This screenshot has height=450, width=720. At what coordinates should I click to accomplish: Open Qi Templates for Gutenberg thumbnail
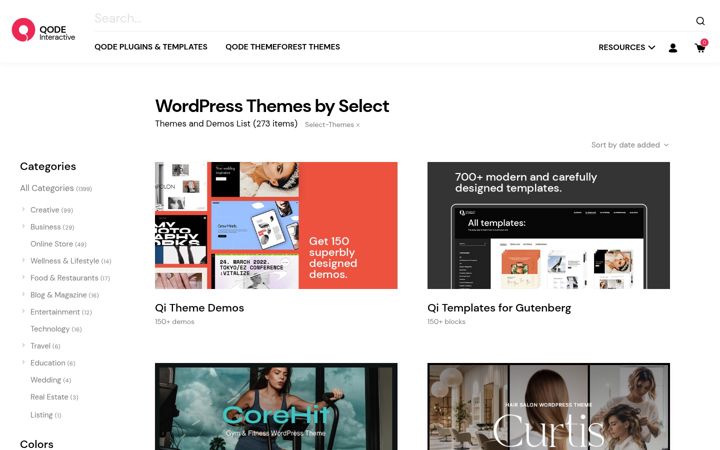548,225
